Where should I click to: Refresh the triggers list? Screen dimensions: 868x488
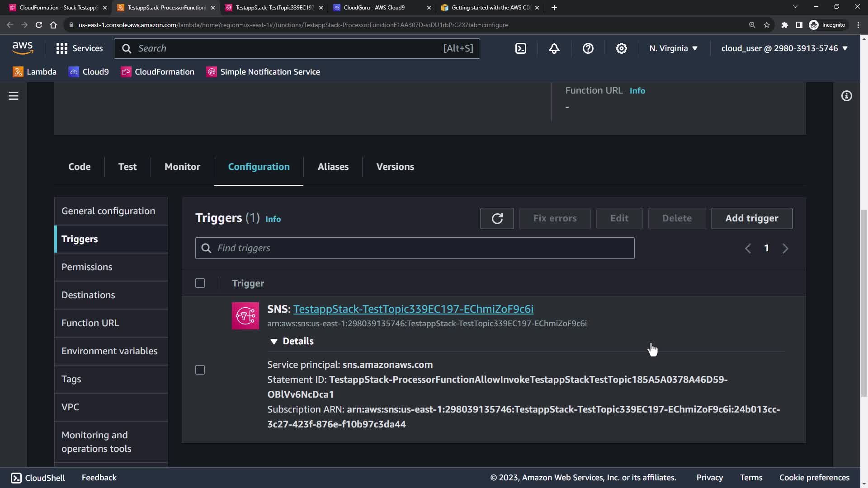[497, 219]
